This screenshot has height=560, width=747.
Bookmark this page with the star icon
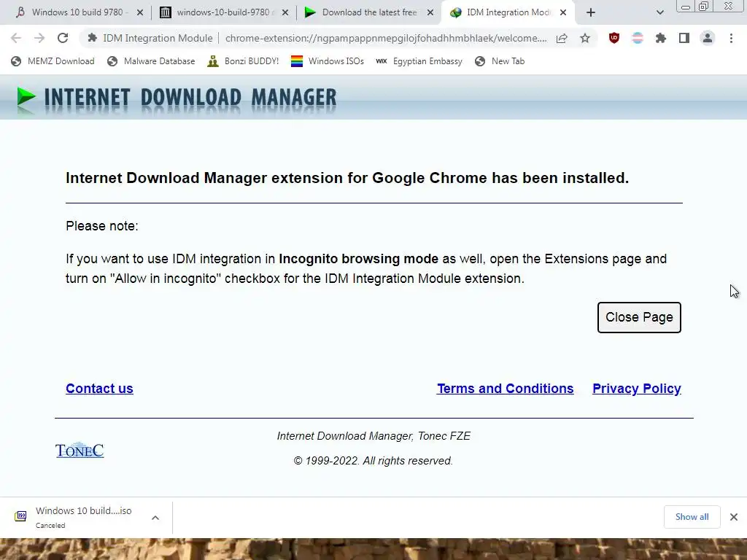(x=585, y=38)
